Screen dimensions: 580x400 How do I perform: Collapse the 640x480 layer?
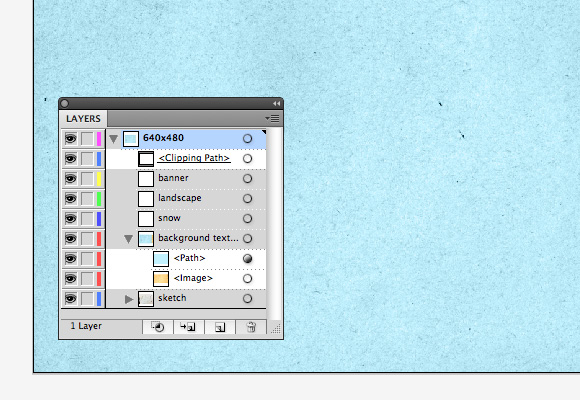[114, 139]
